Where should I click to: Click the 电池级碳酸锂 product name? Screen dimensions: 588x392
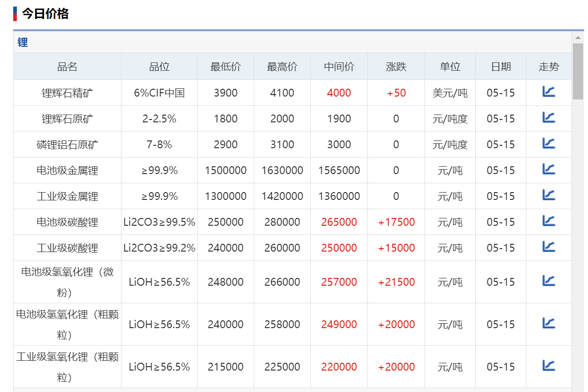click(67, 222)
